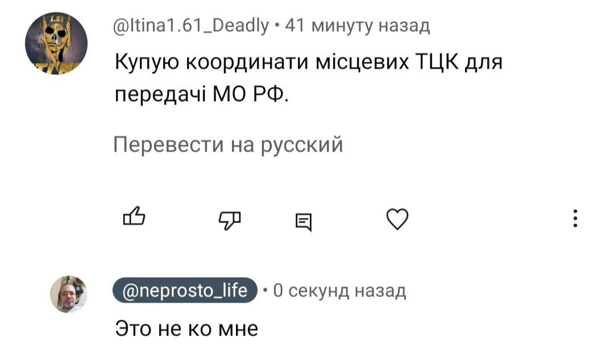Translate comment via "Перевести на русский"
The height and width of the screenshot is (364, 614).
[x=228, y=145]
